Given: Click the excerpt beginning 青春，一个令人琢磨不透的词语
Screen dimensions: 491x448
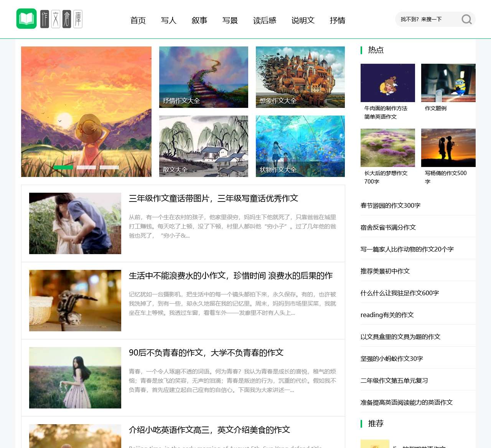Looking at the screenshot, I should coord(232,380).
